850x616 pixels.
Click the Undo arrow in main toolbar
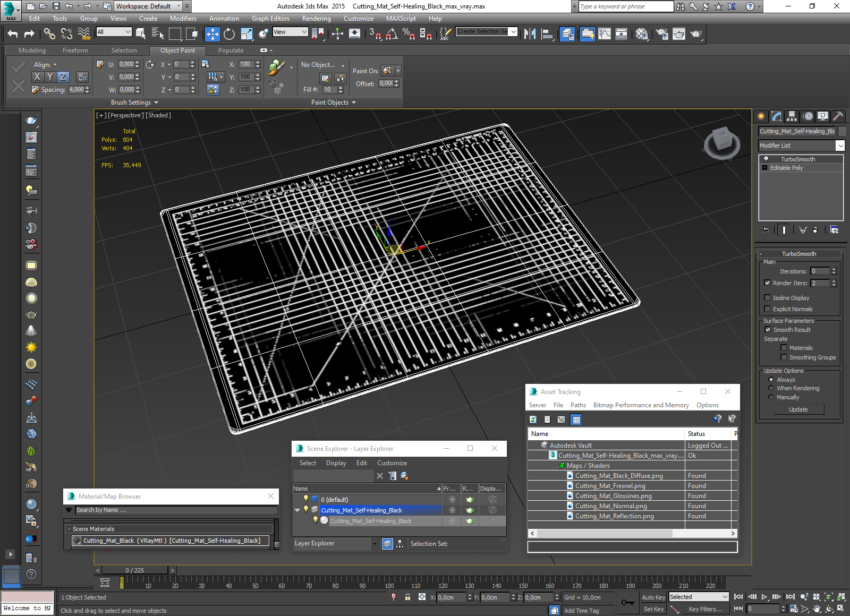tap(13, 34)
